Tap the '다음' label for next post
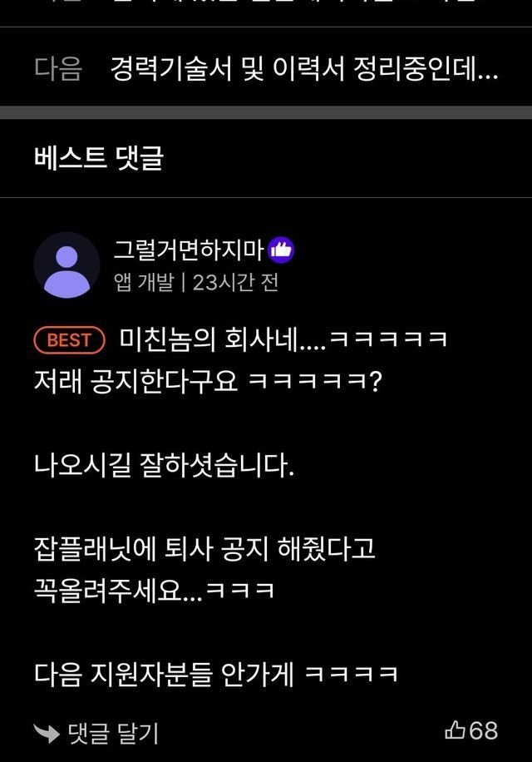Image resolution: width=532 pixels, height=762 pixels. [57, 68]
